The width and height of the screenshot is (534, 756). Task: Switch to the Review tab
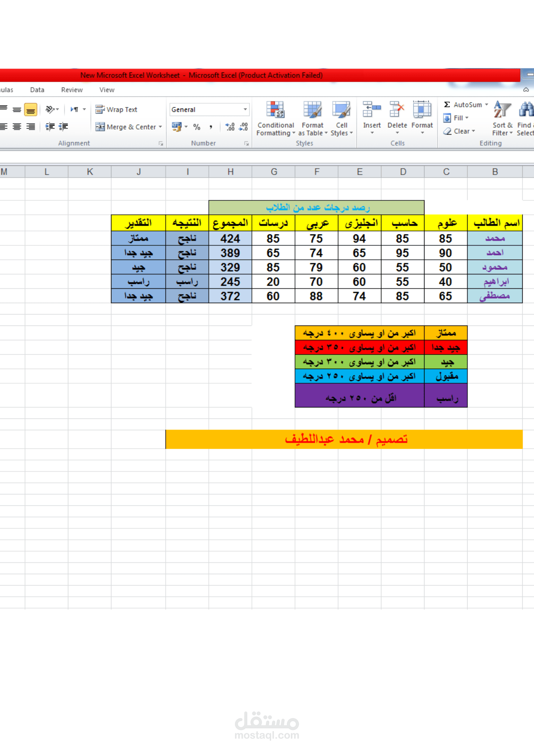72,90
